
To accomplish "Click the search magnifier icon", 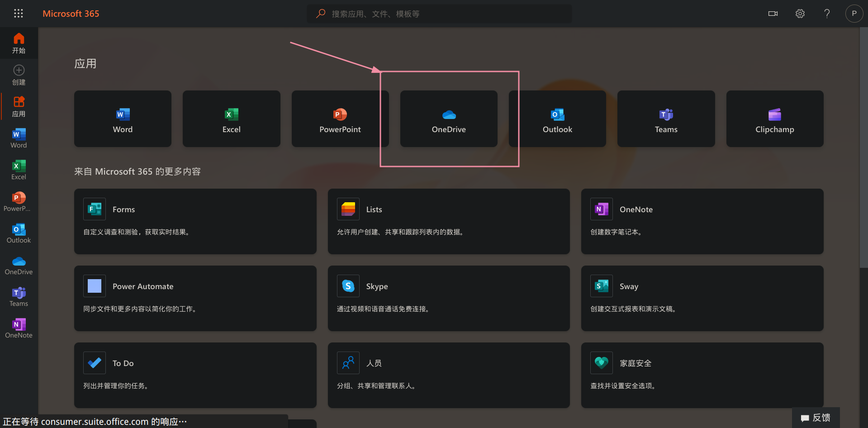I will tap(321, 14).
